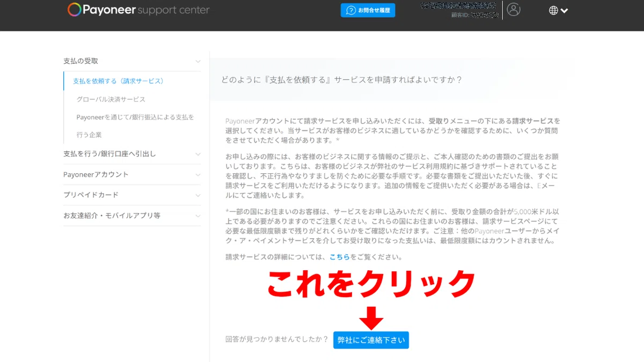
Task: Click the 回答が見つかりませんでしたか？ text
Action: [x=277, y=339]
